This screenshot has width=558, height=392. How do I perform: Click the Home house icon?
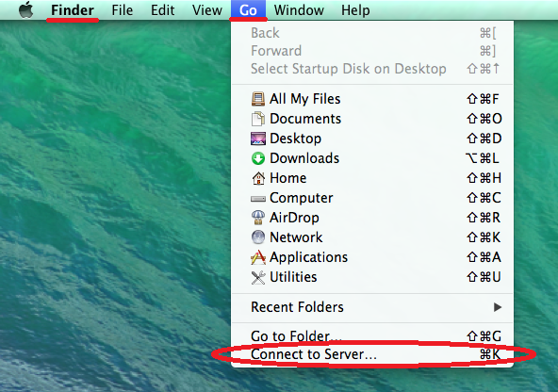[258, 178]
